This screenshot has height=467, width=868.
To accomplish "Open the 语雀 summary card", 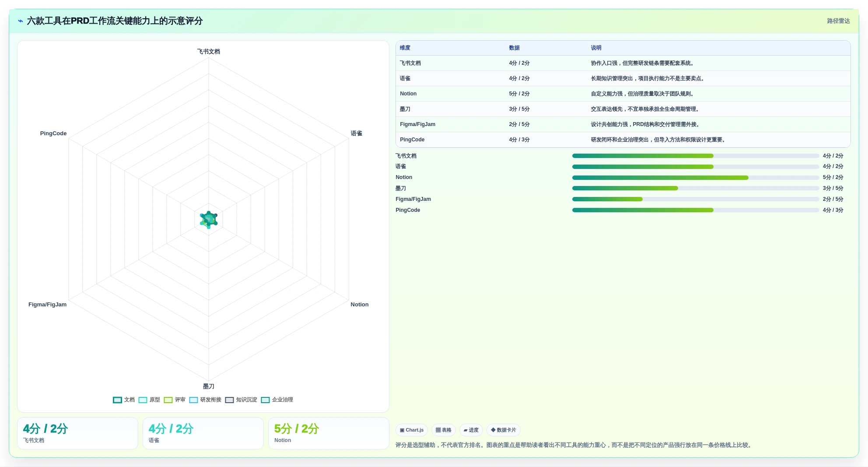I will (x=203, y=433).
